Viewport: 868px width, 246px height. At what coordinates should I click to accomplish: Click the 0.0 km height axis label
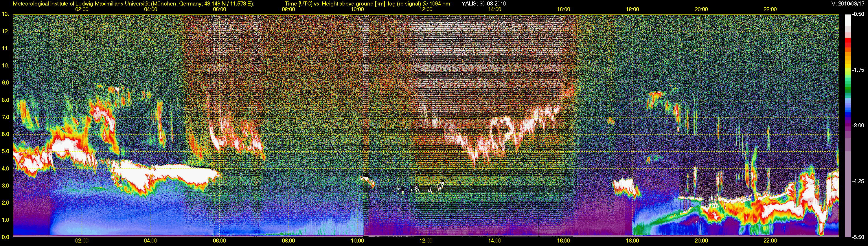tap(5, 237)
